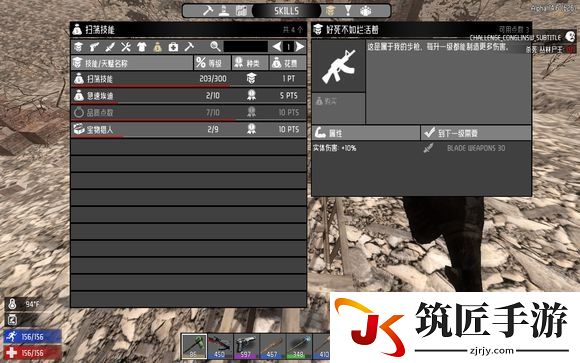Click the 1 PT cost value
The height and width of the screenshot is (363, 580).
[x=289, y=79]
